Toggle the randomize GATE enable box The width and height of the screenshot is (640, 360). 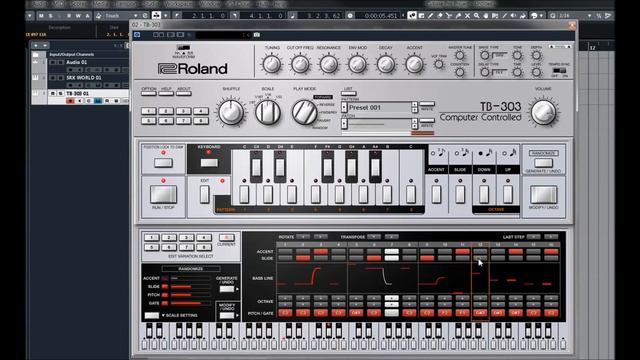pos(165,303)
